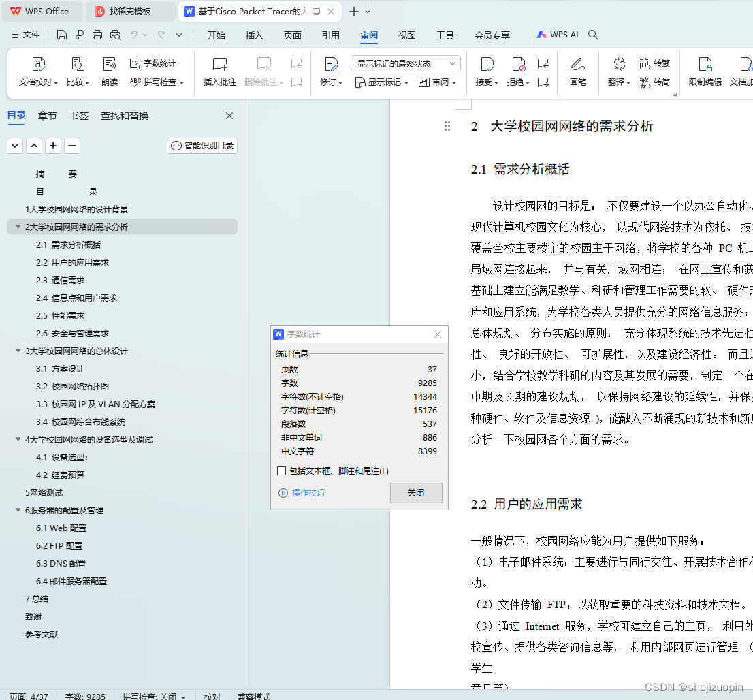Open Print Preview icon
Viewport: 753px width, 700px height.
point(115,35)
